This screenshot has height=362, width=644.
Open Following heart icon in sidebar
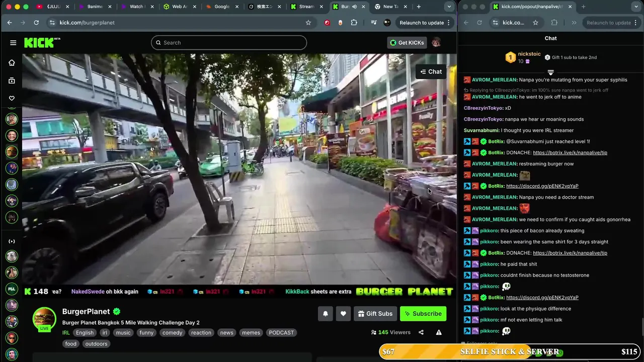12,98
